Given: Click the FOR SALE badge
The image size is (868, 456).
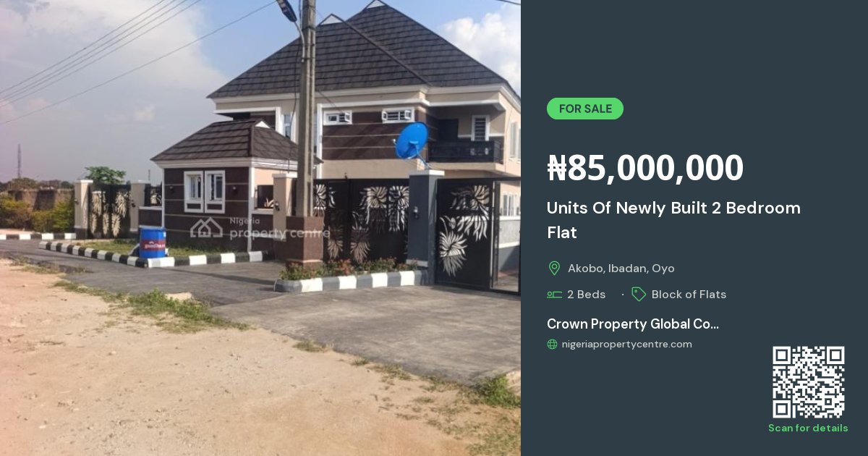Looking at the screenshot, I should coord(584,109).
